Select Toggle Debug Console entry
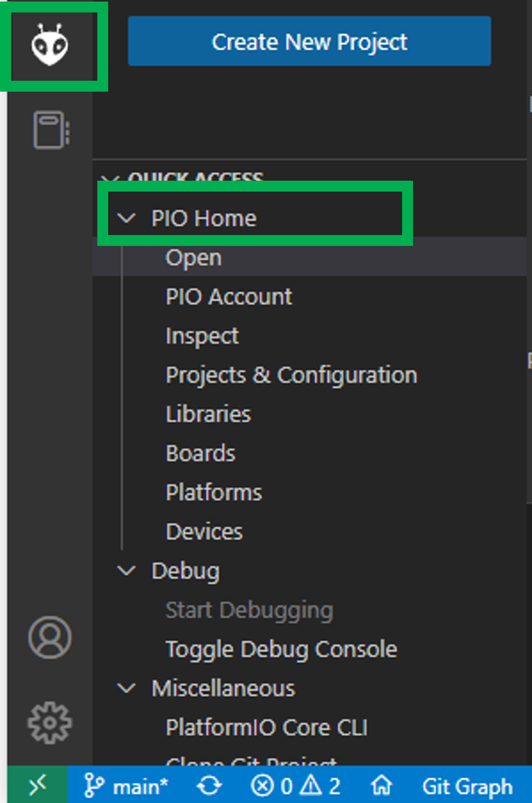Viewport: 532px width, 803px height. 281,649
